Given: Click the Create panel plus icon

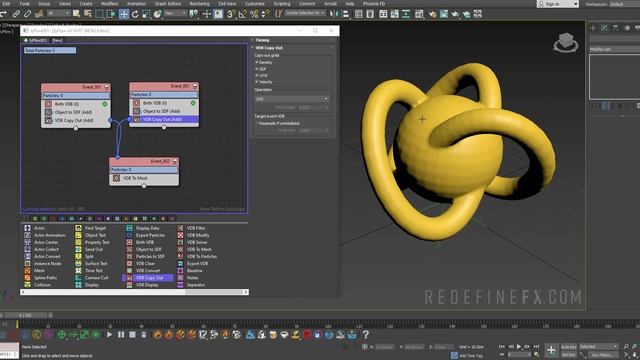Looking at the screenshot, I should (x=593, y=28).
